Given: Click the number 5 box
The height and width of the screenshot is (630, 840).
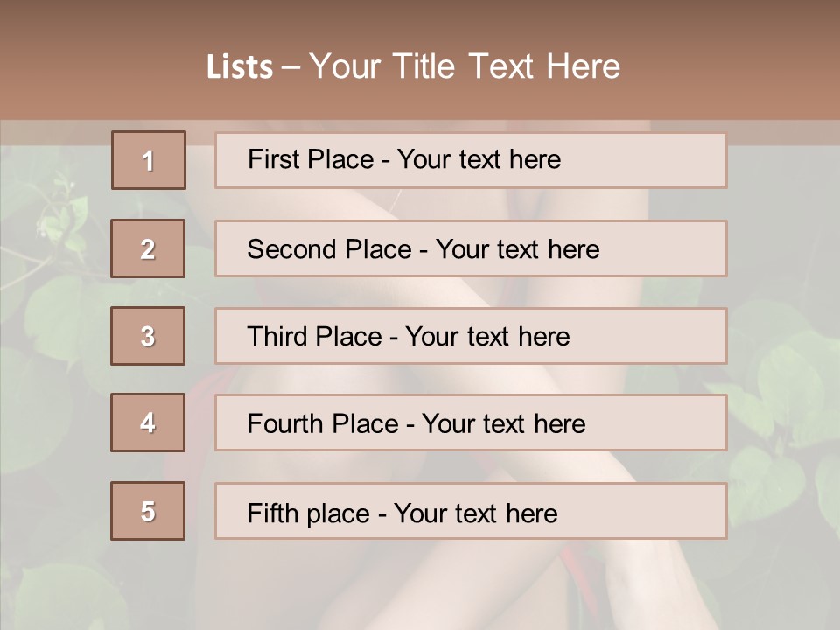Looking at the screenshot, I should click(x=148, y=511).
